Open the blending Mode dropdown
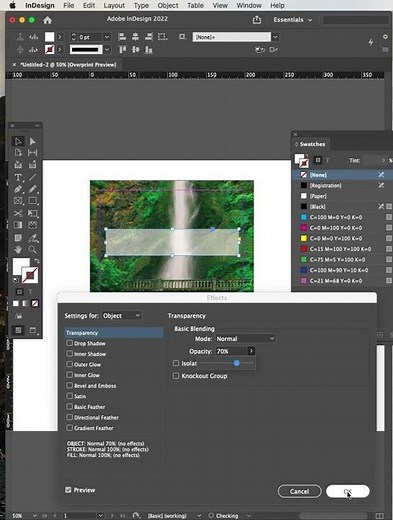Image resolution: width=393 pixels, height=520 pixels. pos(246,339)
